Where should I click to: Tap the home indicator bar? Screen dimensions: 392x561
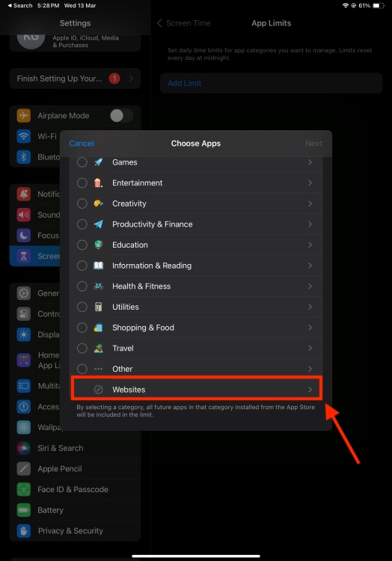(x=196, y=556)
